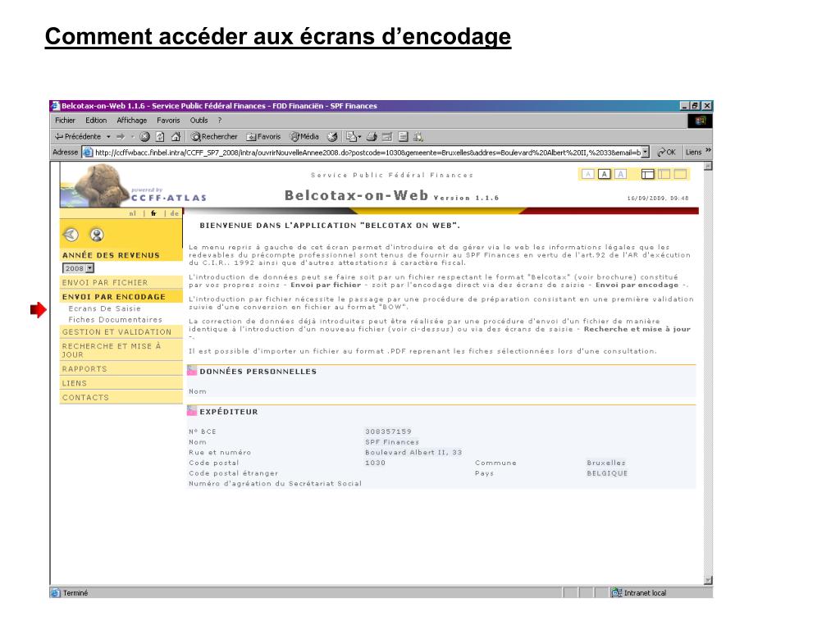Click the Refresh page icon
840x630 pixels.
(x=160, y=137)
